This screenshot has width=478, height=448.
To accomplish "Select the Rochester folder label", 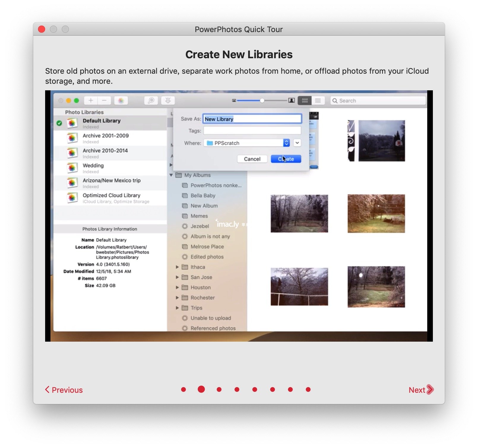I will click(202, 298).
